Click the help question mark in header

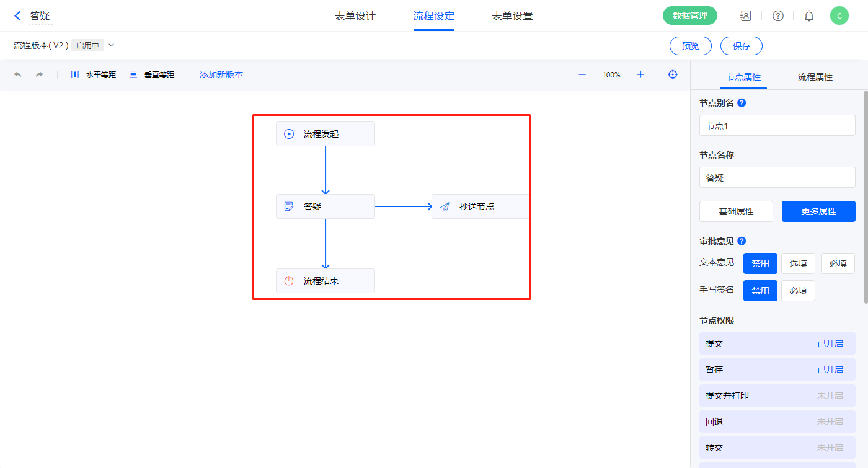[778, 16]
